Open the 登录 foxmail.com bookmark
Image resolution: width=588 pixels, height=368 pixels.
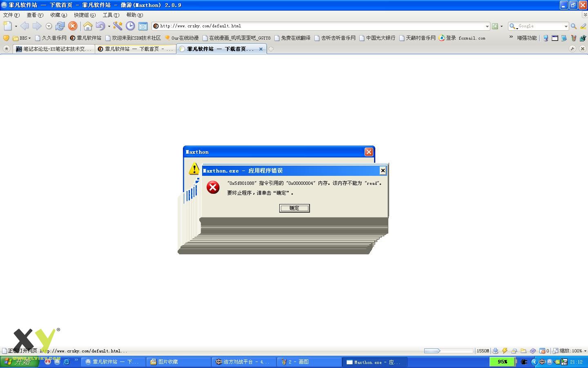(462, 38)
